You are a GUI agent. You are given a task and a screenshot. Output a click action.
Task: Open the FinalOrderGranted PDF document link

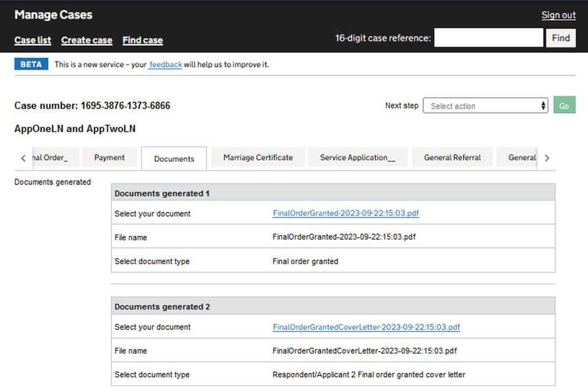(345, 214)
